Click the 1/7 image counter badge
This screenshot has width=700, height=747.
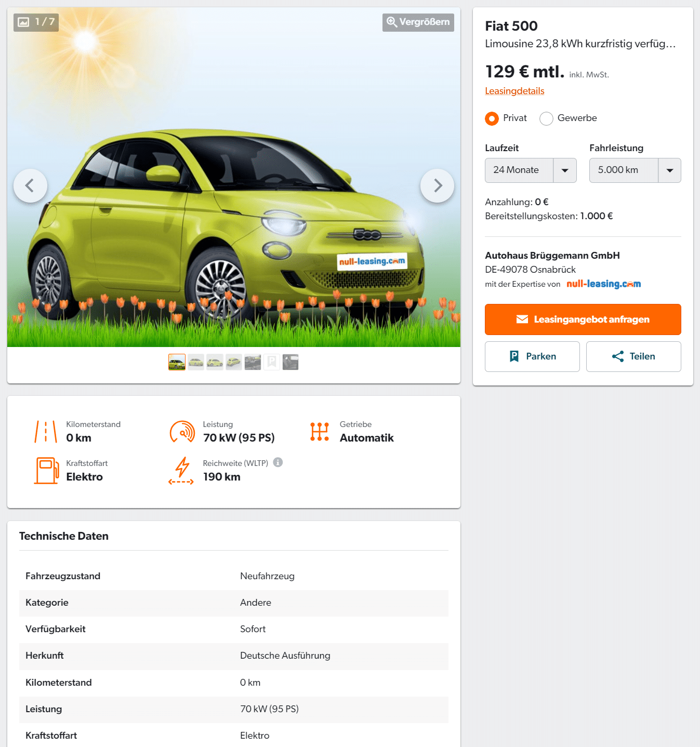point(36,22)
